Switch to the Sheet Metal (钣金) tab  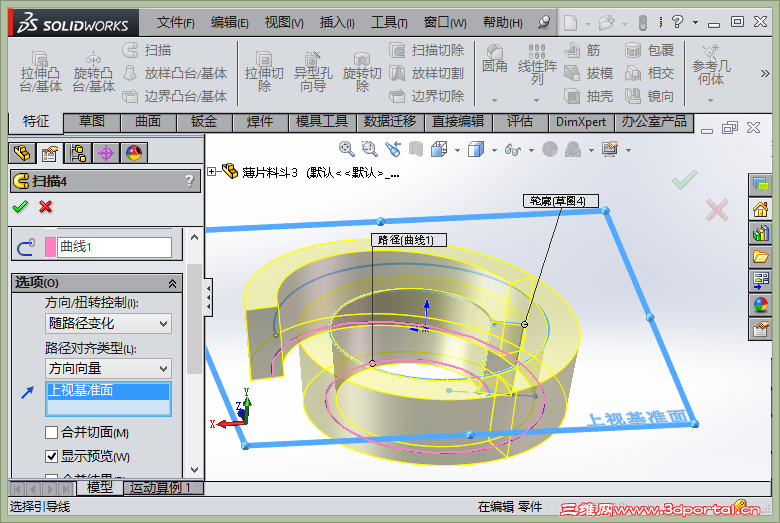coord(204,121)
